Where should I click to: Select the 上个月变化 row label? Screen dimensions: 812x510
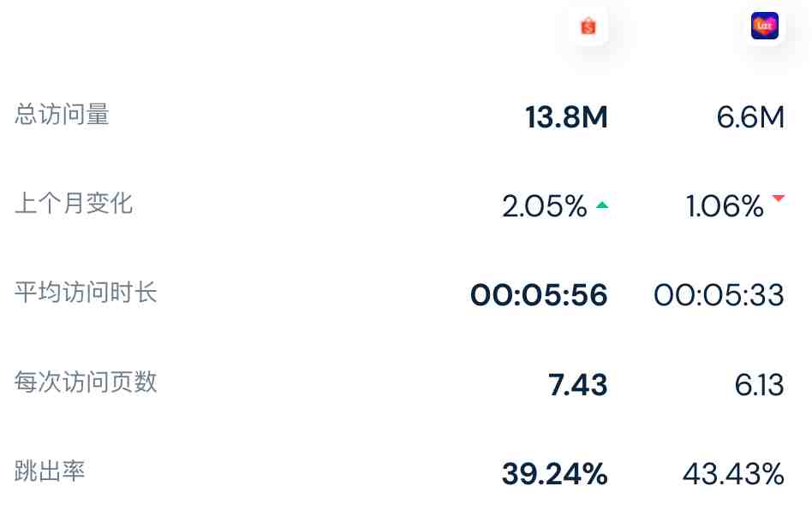pos(74,204)
